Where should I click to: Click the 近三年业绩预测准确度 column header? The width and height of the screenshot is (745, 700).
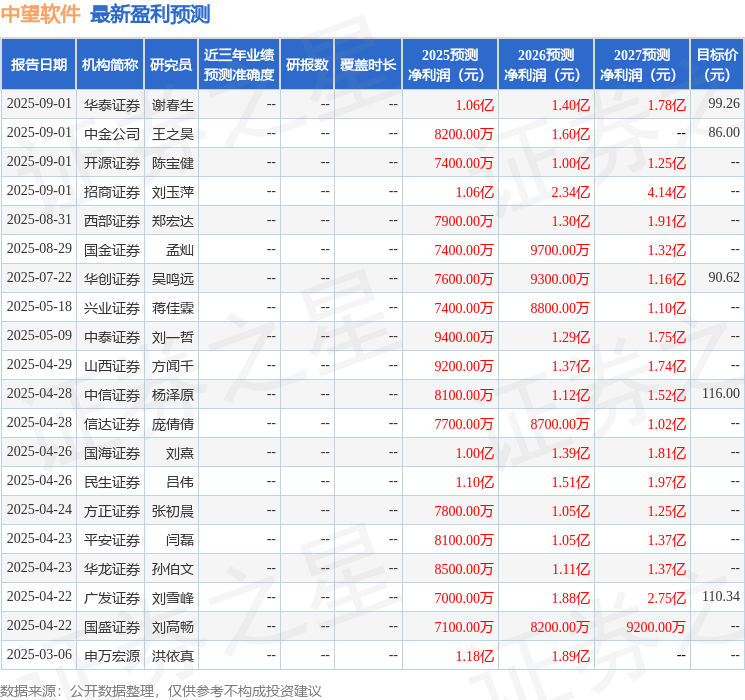tap(239, 64)
